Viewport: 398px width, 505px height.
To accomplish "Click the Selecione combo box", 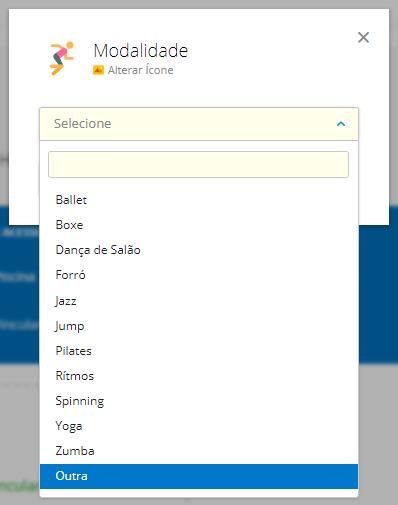I will click(199, 124).
